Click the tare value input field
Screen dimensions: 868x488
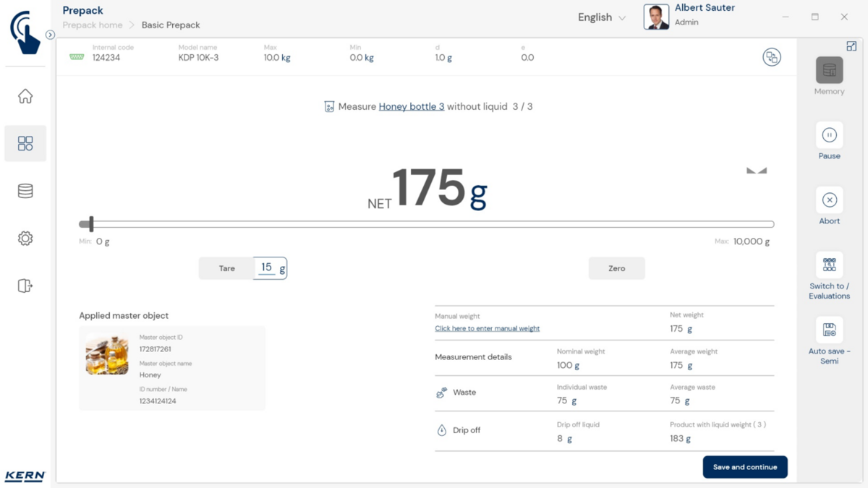267,268
